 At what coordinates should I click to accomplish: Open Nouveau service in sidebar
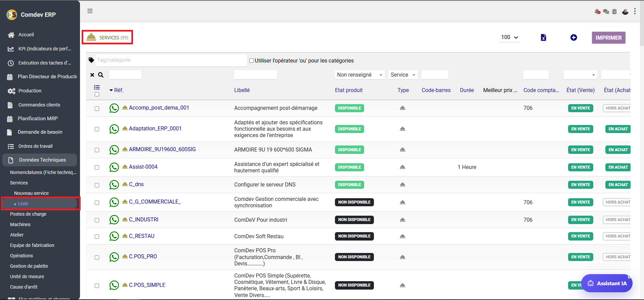click(31, 193)
